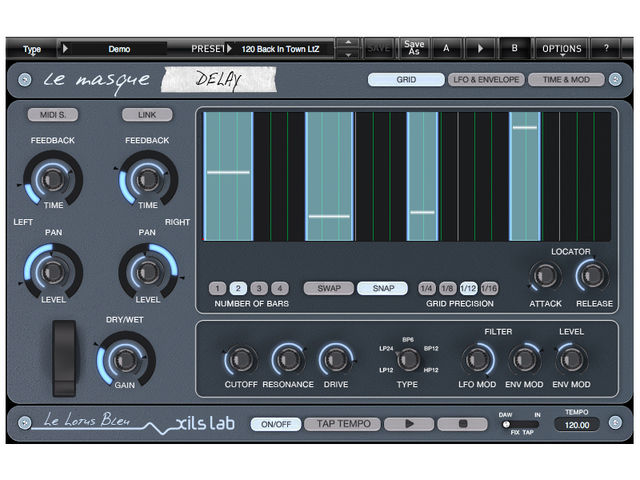Click the right Feedback/Time knob

(148, 178)
